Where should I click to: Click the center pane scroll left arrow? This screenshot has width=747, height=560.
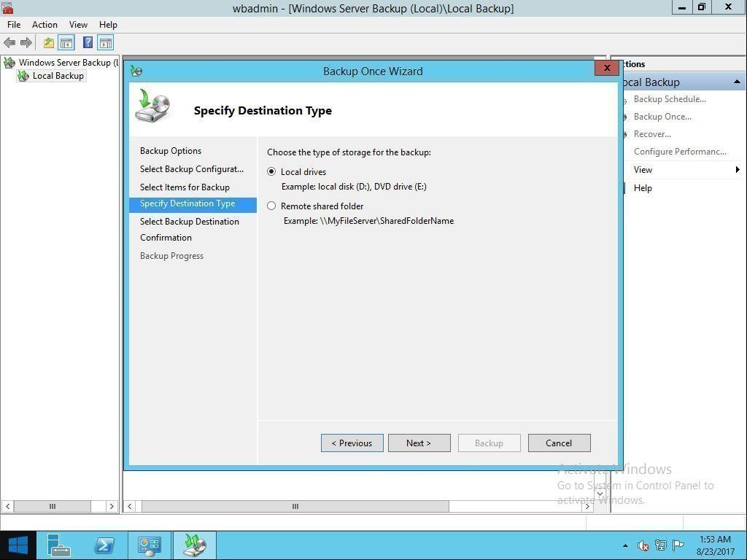(130, 506)
